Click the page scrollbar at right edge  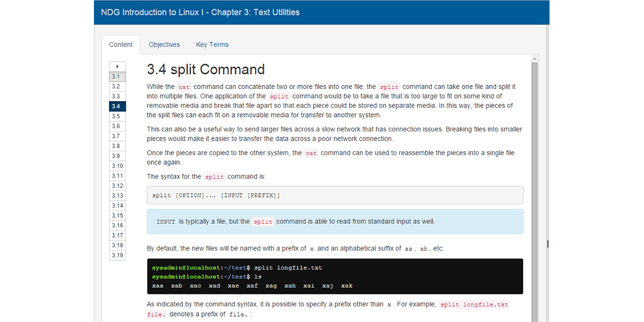coord(547,244)
